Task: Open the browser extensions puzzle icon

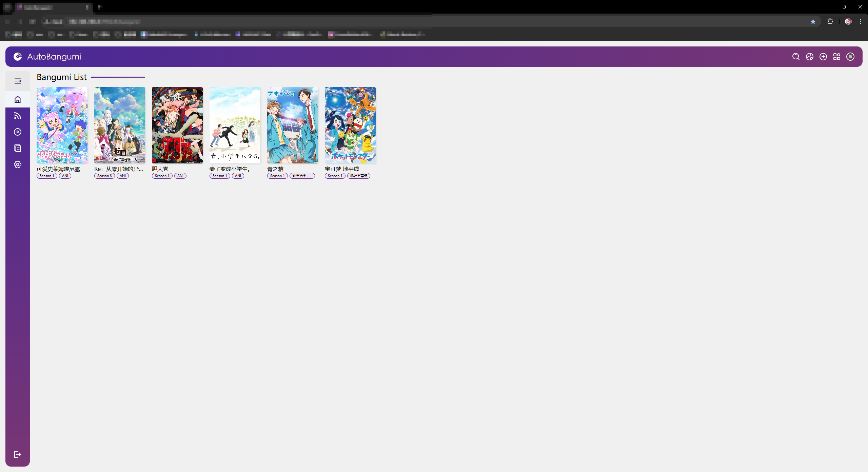Action: point(830,21)
